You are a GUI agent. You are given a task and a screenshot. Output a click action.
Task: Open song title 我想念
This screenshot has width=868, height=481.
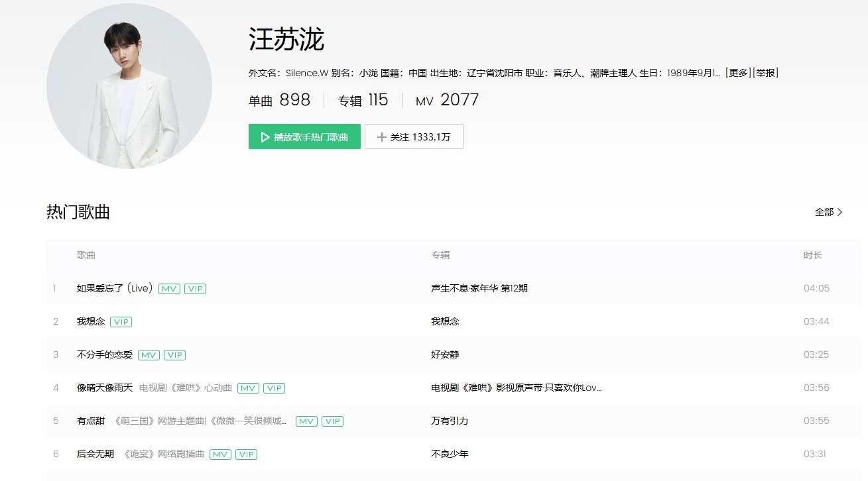91,321
